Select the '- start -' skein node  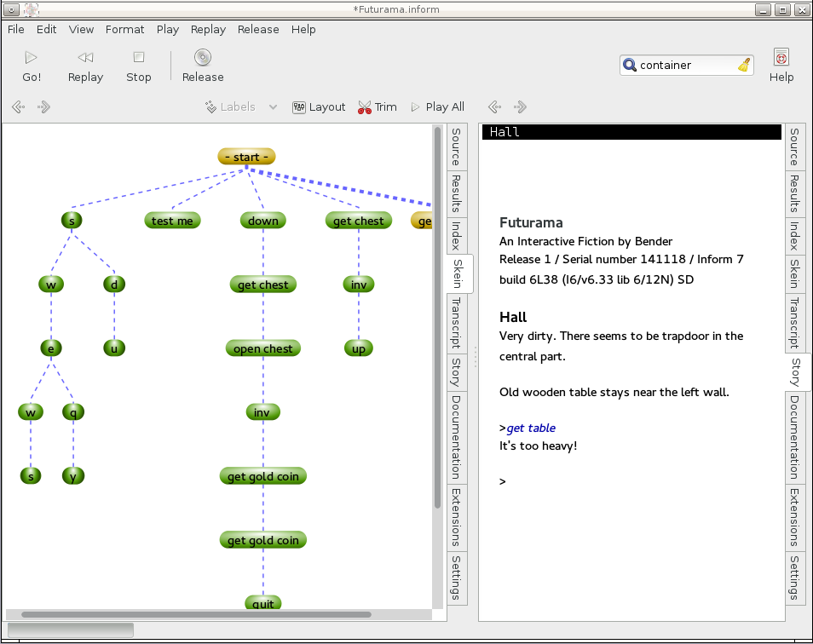[246, 157]
